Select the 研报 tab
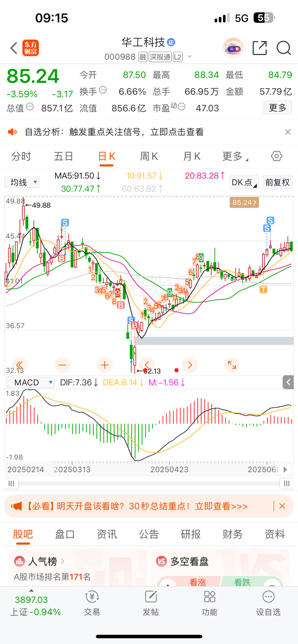 pos(191,534)
